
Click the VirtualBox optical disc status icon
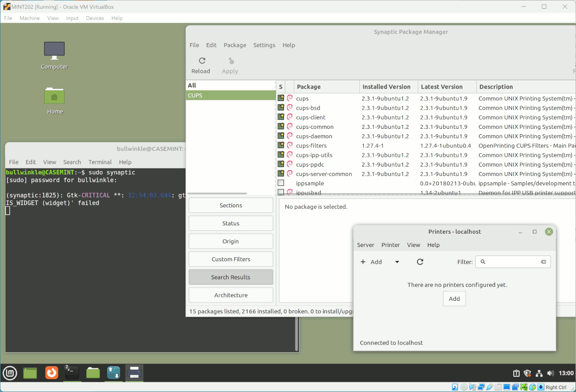click(464, 387)
